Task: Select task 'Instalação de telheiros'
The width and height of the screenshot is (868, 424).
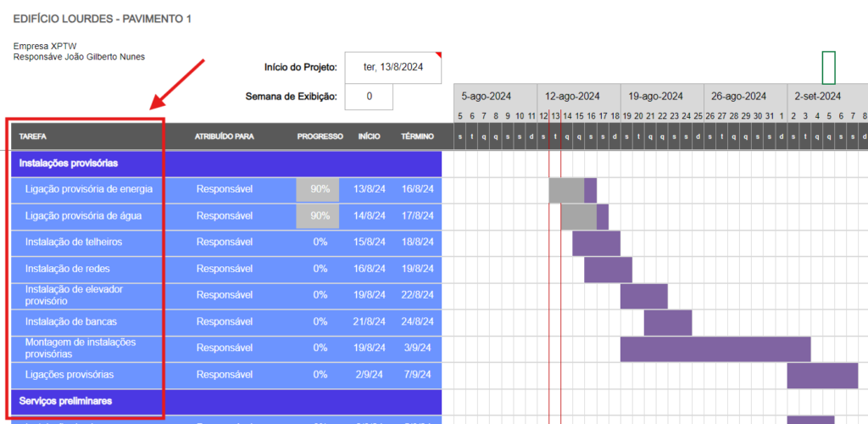Action: coord(74,242)
